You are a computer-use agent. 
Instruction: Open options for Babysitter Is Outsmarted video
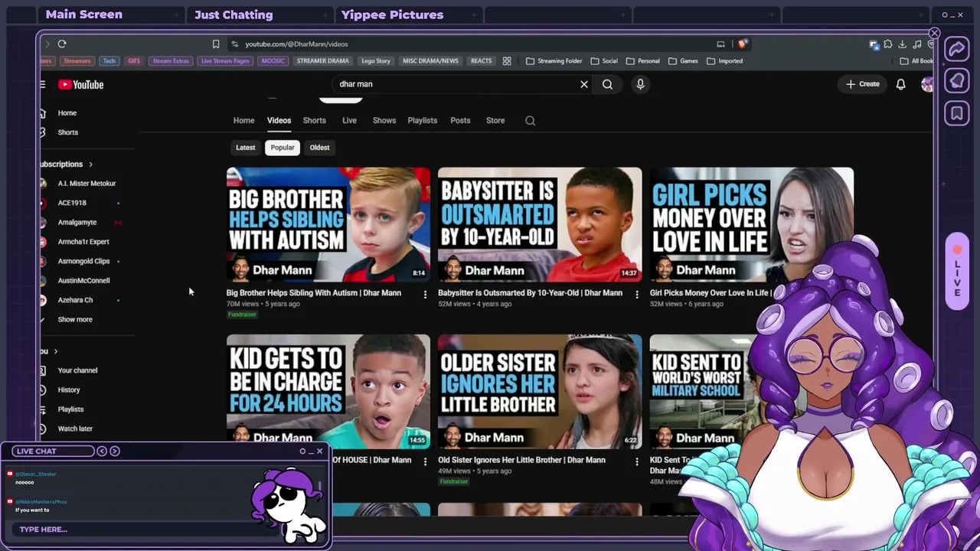[637, 295]
